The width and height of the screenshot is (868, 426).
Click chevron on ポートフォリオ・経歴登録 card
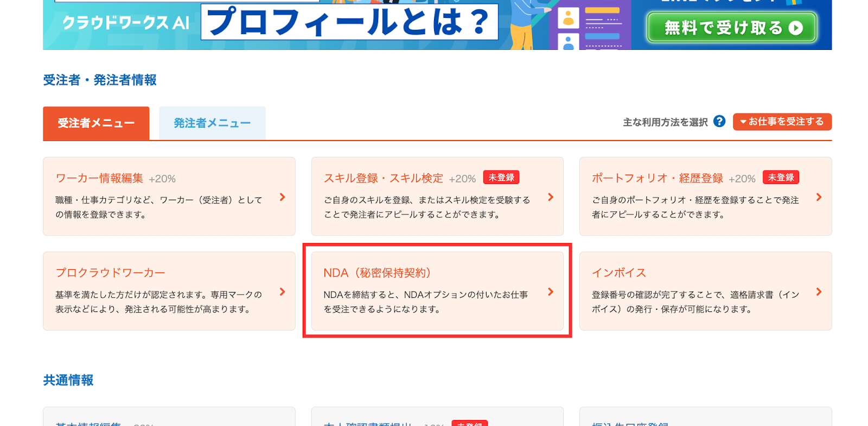click(x=819, y=197)
